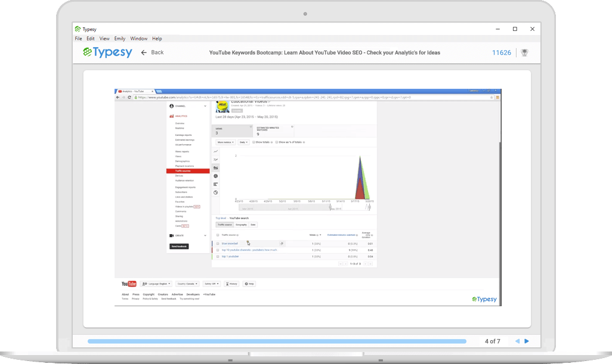
Task: Click the History button in footer
Action: pos(231,284)
